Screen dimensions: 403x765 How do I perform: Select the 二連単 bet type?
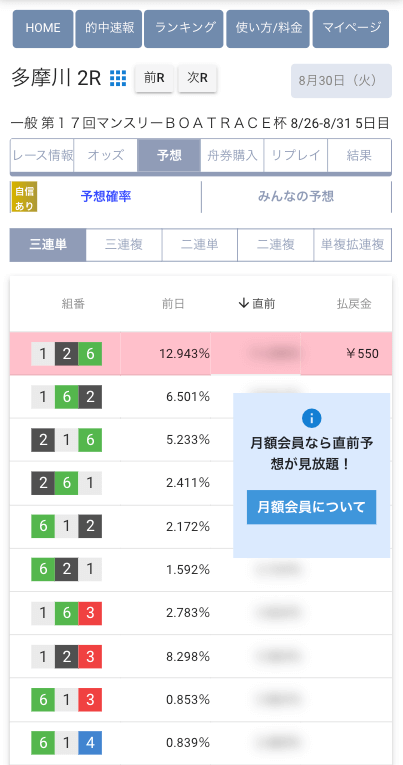(x=200, y=245)
